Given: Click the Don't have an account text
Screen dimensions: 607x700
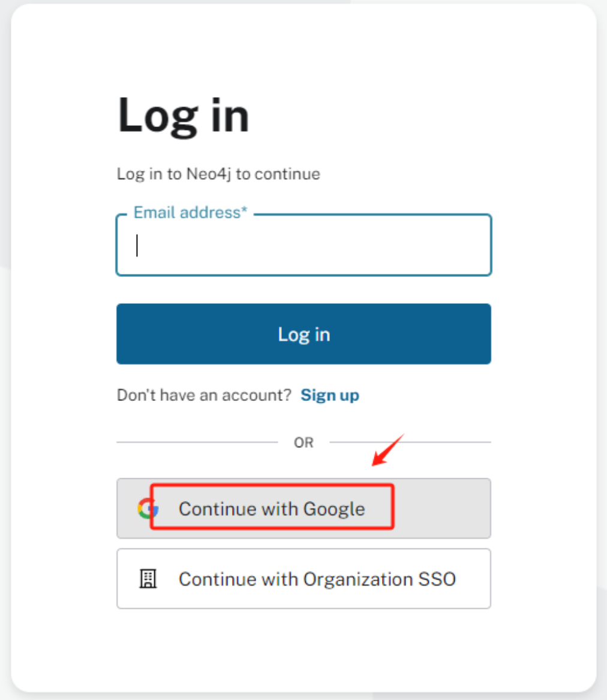Looking at the screenshot, I should click(x=204, y=396).
